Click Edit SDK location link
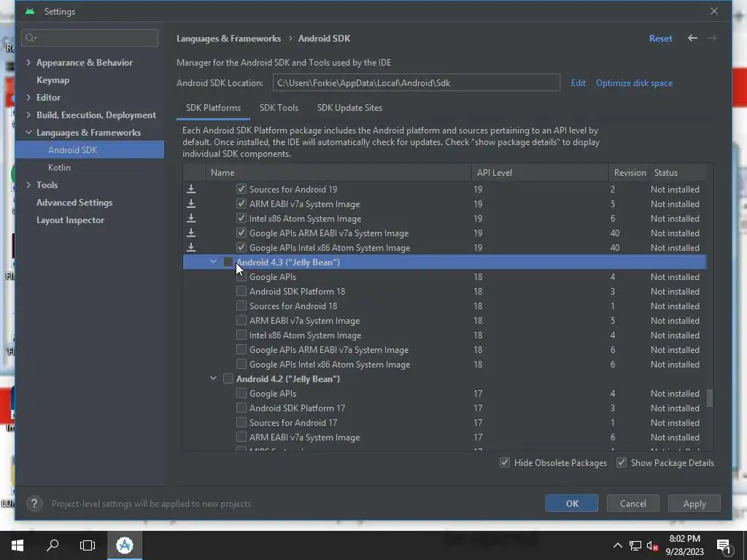Screen dimensions: 747x560 (578, 83)
